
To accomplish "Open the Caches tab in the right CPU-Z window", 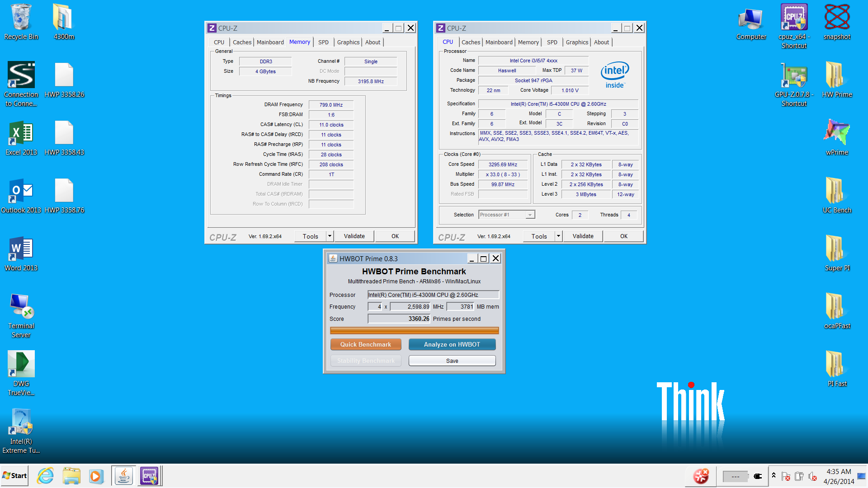I will 471,42.
